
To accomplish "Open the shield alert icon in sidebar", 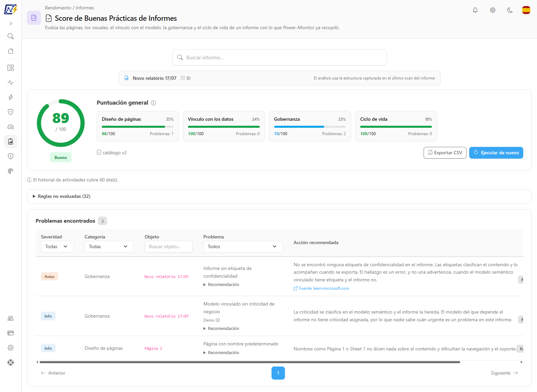I will [11, 156].
